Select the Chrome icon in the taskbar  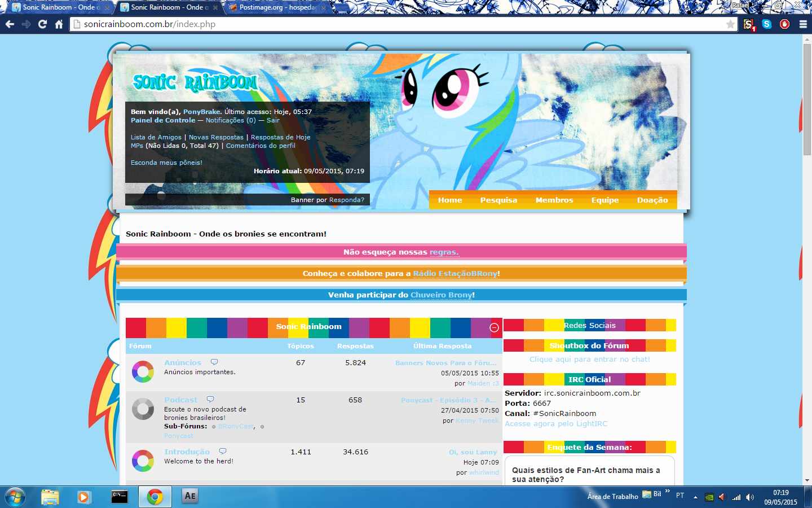[155, 497]
